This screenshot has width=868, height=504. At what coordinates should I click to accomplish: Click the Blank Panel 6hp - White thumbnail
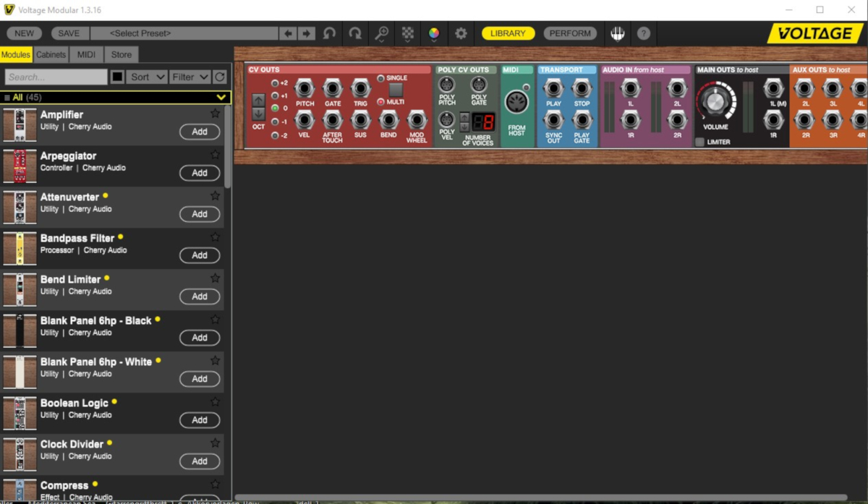point(20,372)
